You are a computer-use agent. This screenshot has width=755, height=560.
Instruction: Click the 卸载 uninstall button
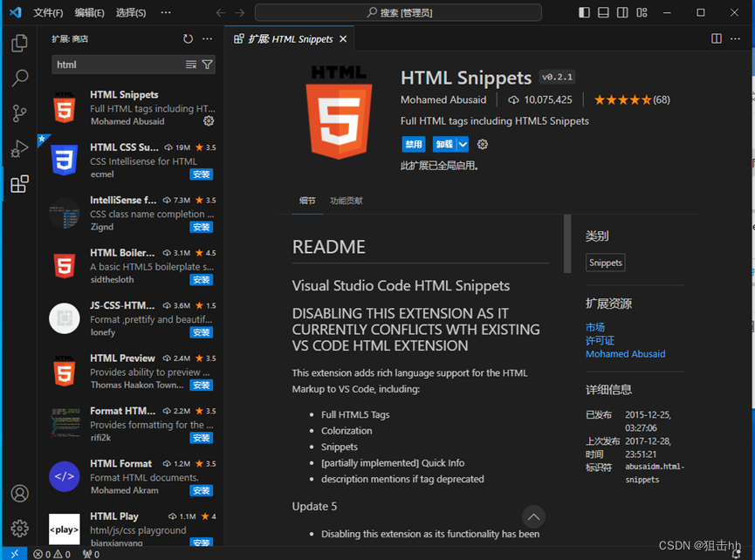[x=444, y=144]
